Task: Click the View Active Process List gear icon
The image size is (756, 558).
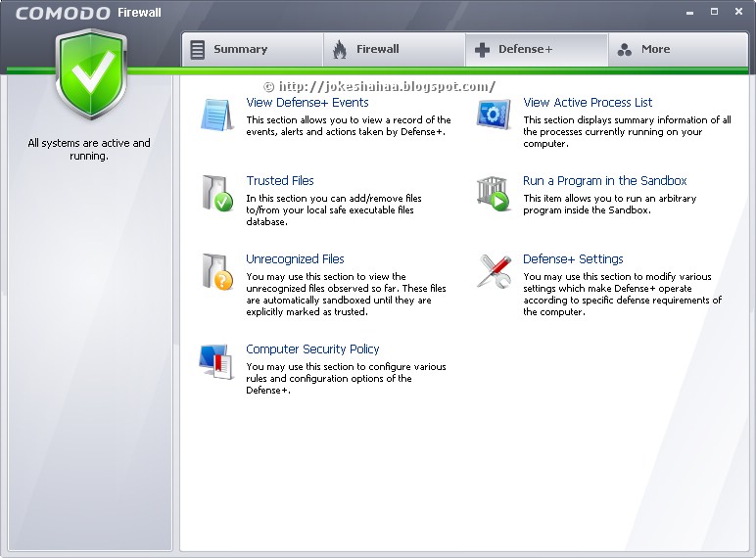Action: 494,115
